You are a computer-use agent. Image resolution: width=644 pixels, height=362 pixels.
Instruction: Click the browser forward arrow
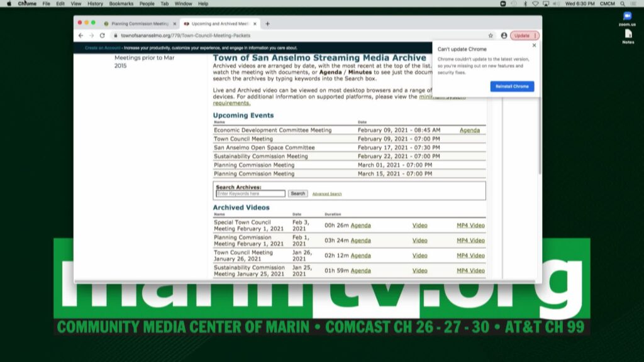pyautogui.click(x=92, y=36)
